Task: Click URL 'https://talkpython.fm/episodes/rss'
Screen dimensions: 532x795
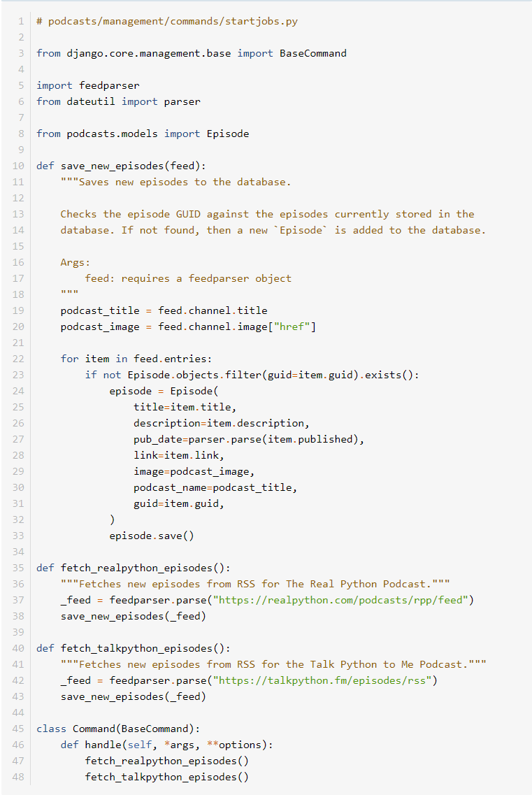Action: click(x=322, y=680)
